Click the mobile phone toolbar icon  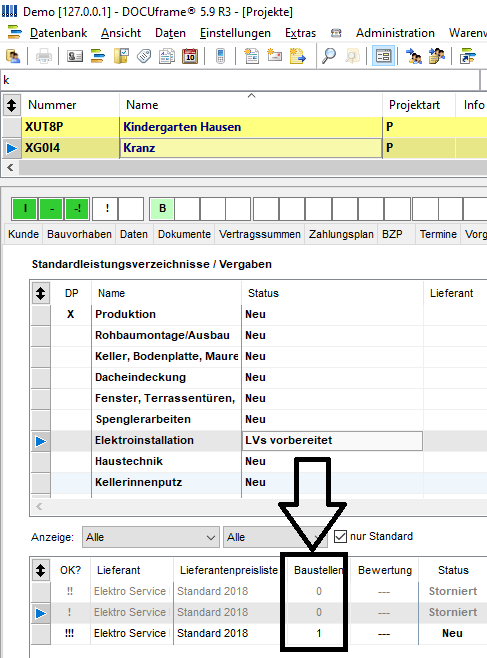[220, 56]
